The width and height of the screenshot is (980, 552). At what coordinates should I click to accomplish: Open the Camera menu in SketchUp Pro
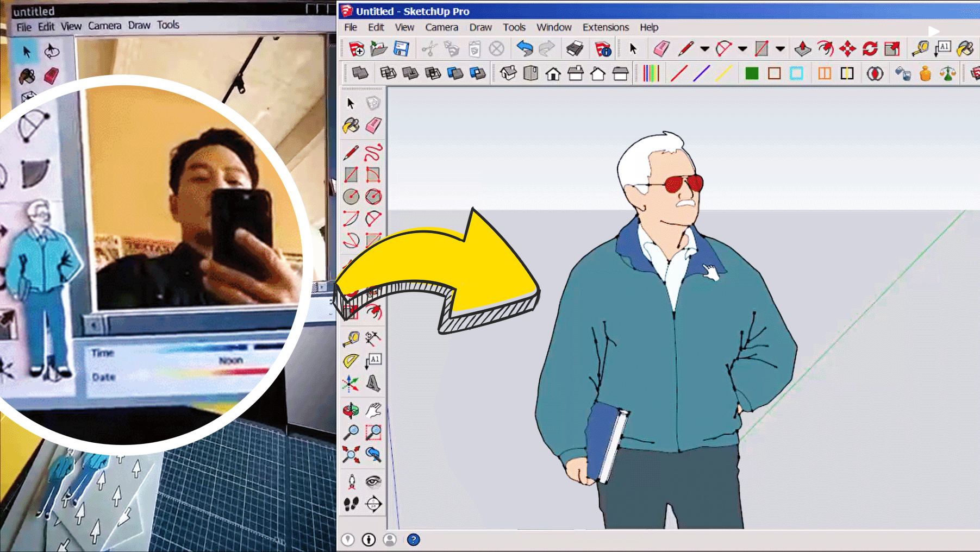coord(441,27)
